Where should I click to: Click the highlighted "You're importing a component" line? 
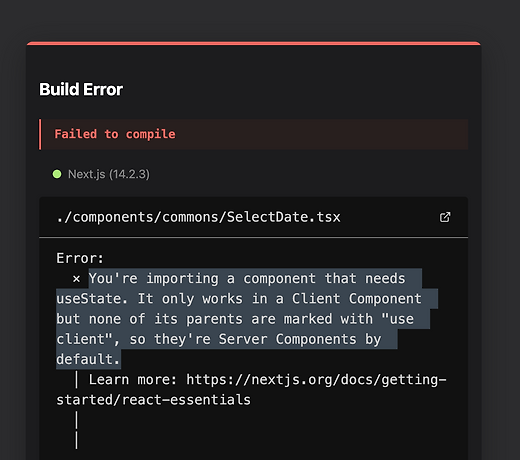click(x=247, y=278)
